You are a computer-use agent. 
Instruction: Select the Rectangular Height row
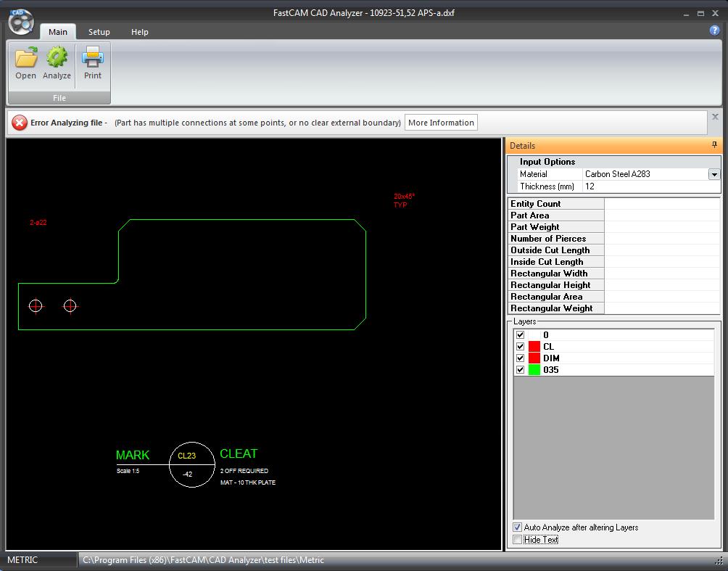click(613, 285)
